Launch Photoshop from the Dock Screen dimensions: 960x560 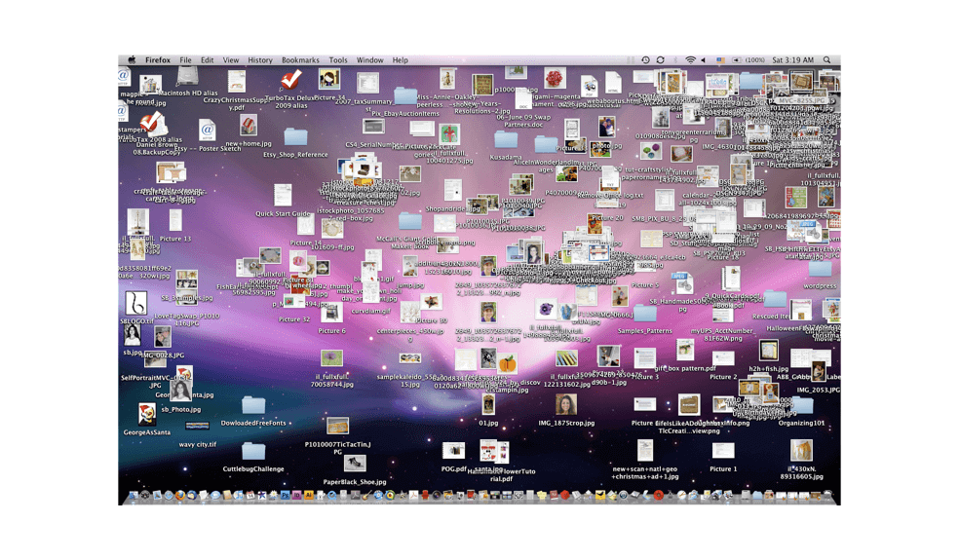(x=285, y=496)
